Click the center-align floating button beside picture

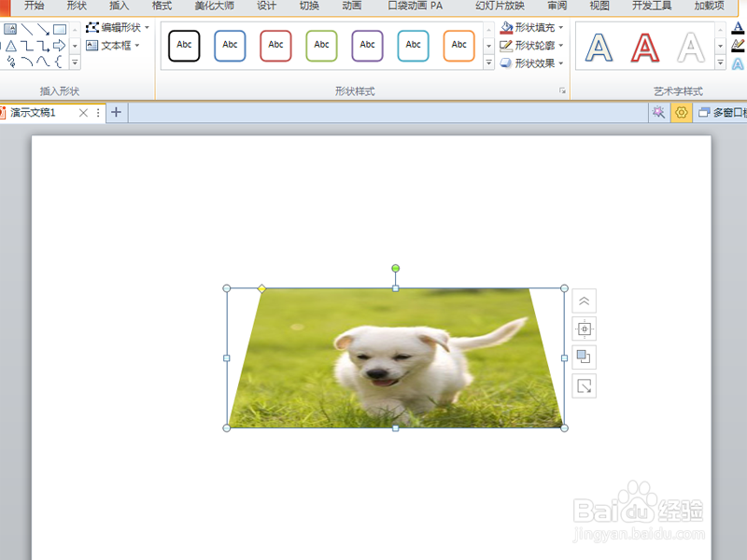pos(585,329)
